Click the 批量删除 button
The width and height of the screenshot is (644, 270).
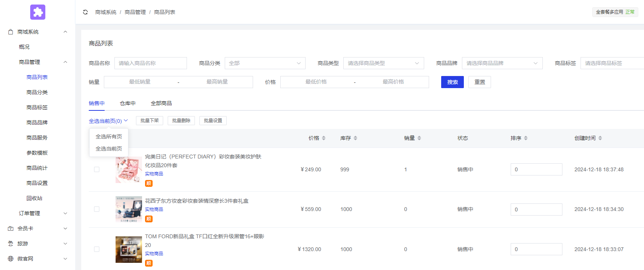[181, 121]
